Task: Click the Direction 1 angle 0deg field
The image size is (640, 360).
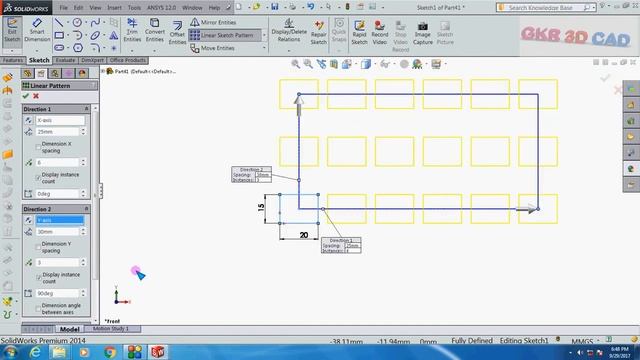Action: click(x=57, y=193)
